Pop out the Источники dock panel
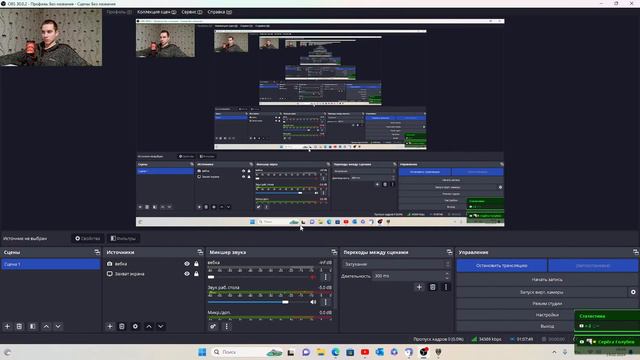The height and width of the screenshot is (360, 640). (x=200, y=252)
